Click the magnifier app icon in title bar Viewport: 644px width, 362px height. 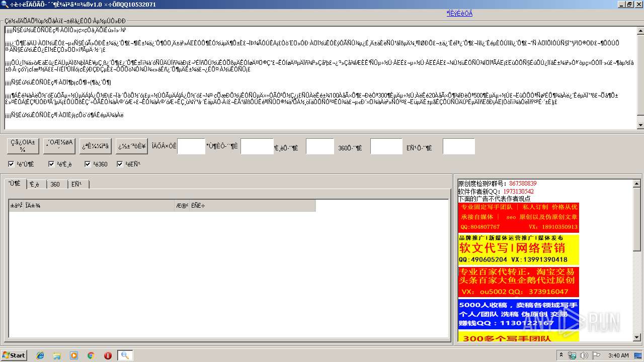pos(5,5)
